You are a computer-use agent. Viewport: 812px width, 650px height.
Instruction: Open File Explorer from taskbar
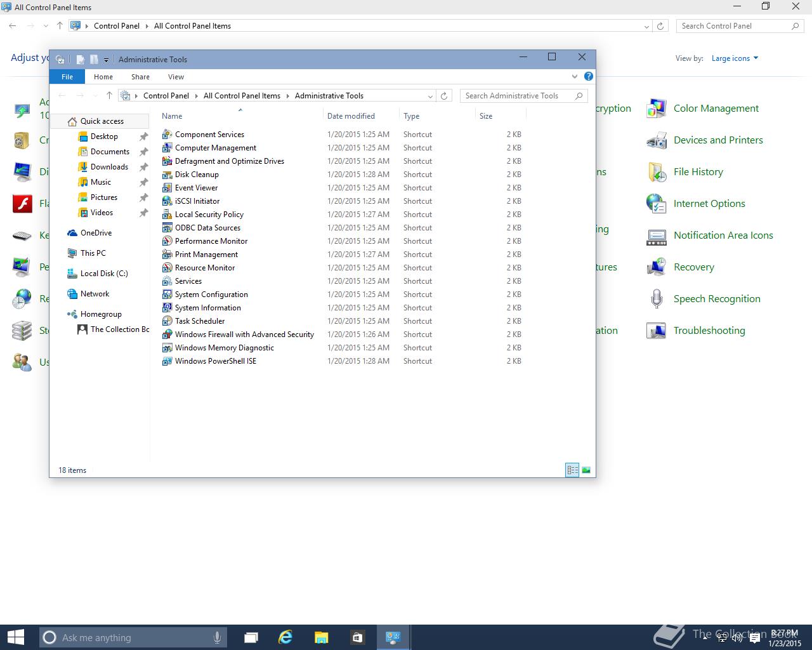(x=321, y=637)
